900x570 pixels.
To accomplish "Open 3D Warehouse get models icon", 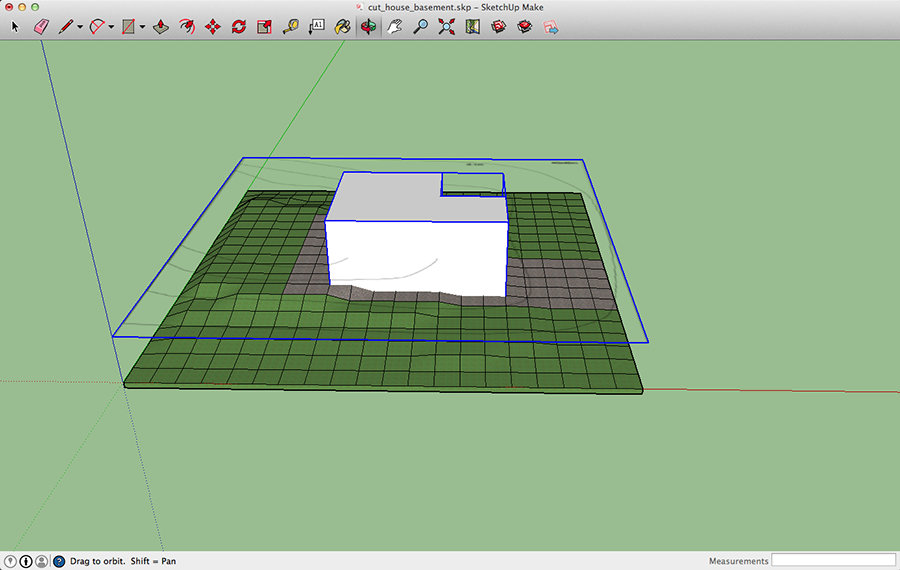I will coord(498,26).
